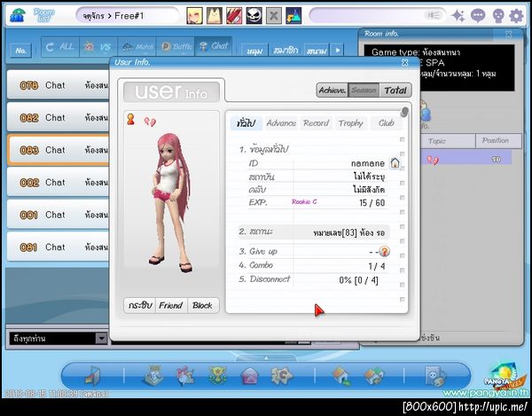Image resolution: width=532 pixels, height=416 pixels.
Task: Click the red striped item icon
Action: [234, 16]
